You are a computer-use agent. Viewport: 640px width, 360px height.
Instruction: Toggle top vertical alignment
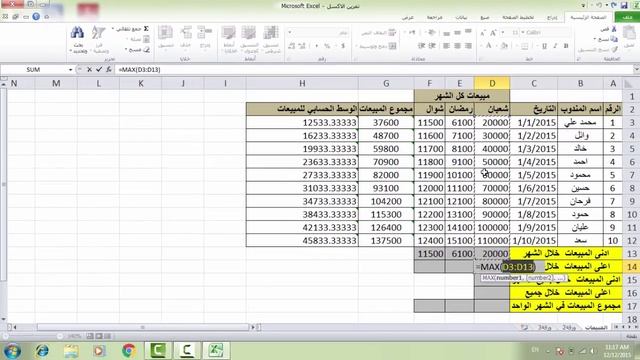469,32
